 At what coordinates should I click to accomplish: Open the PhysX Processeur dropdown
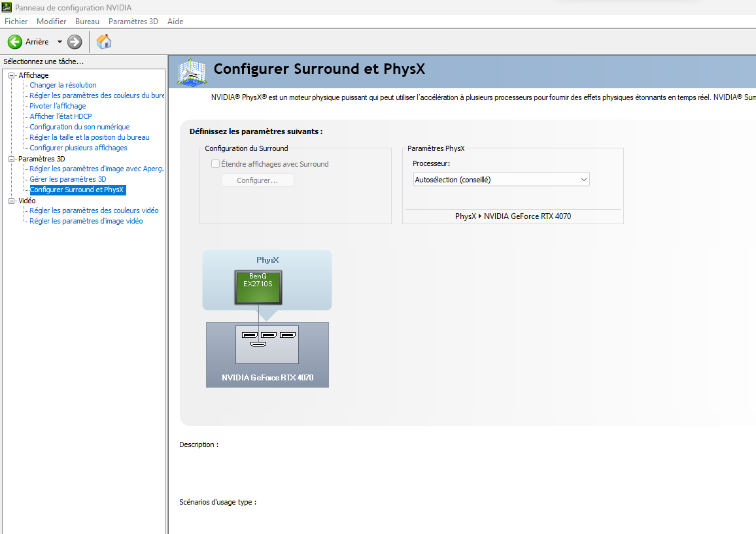point(502,179)
